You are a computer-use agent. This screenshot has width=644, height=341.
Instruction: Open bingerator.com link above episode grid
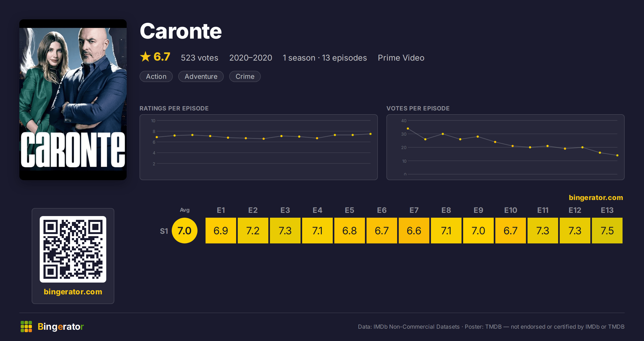596,198
